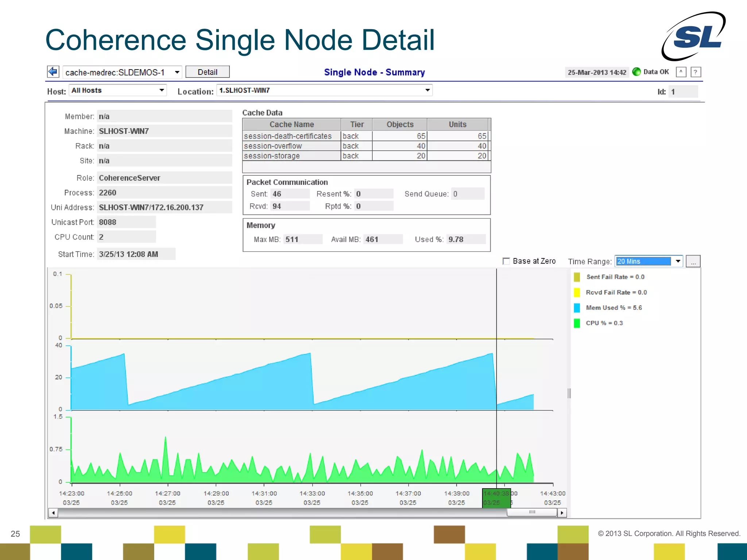
Task: Click the caret up window icon
Action: tap(681, 72)
